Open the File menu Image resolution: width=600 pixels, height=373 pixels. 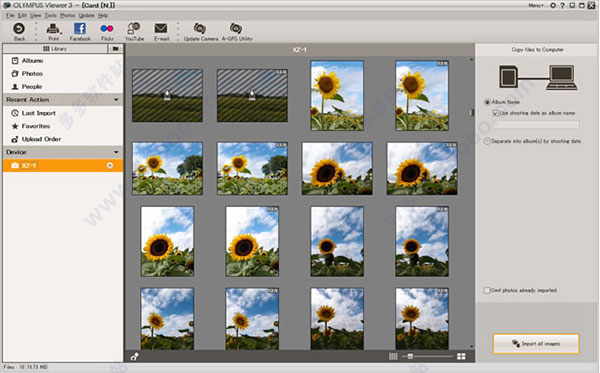[x=10, y=15]
